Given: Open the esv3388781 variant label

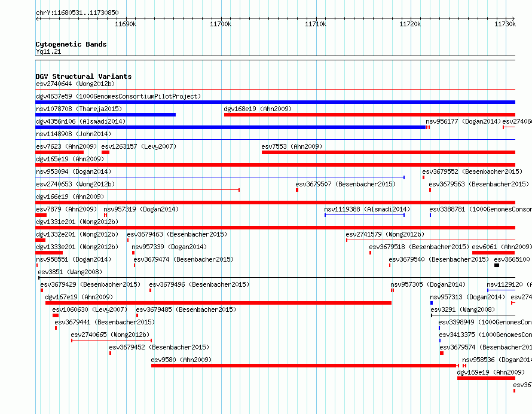Looking at the screenshot, I should (481, 209).
